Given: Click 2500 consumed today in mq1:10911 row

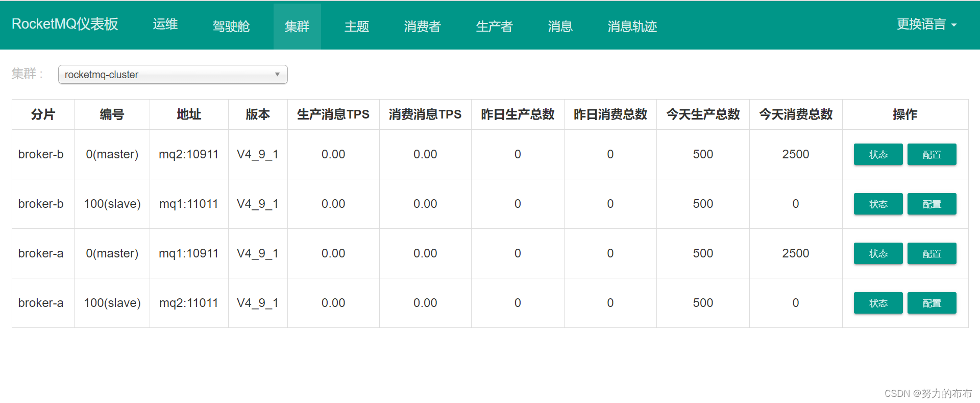Looking at the screenshot, I should (796, 253).
